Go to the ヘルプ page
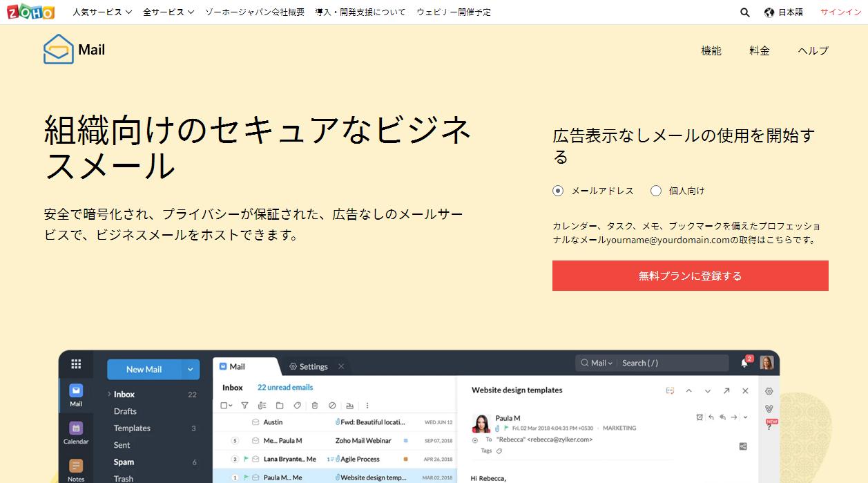The height and width of the screenshot is (483, 868). pos(813,50)
